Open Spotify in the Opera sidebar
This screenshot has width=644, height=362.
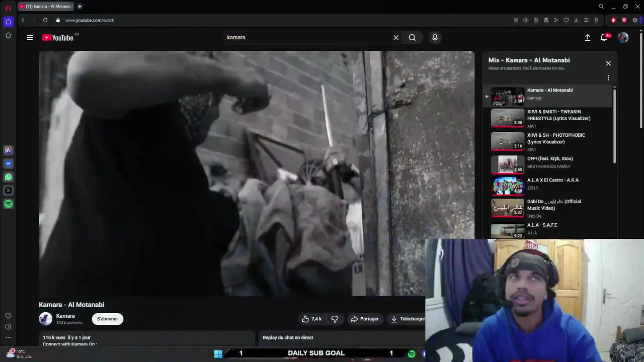click(x=8, y=204)
